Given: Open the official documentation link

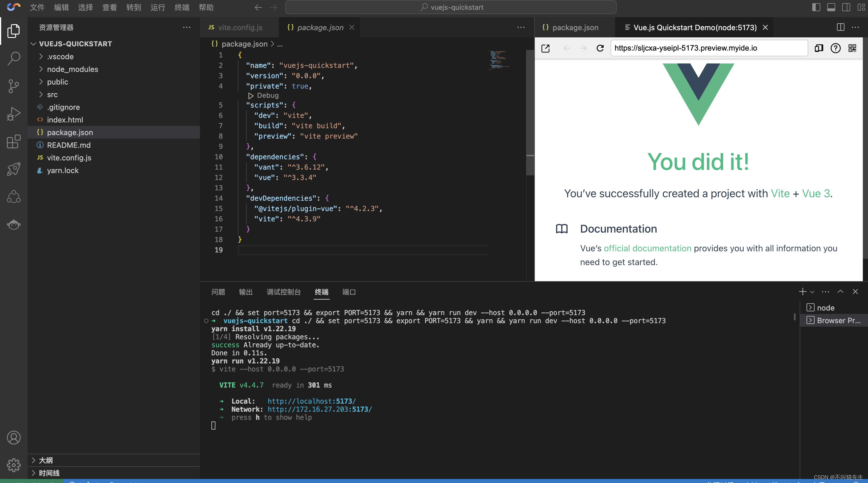Looking at the screenshot, I should click(x=647, y=248).
